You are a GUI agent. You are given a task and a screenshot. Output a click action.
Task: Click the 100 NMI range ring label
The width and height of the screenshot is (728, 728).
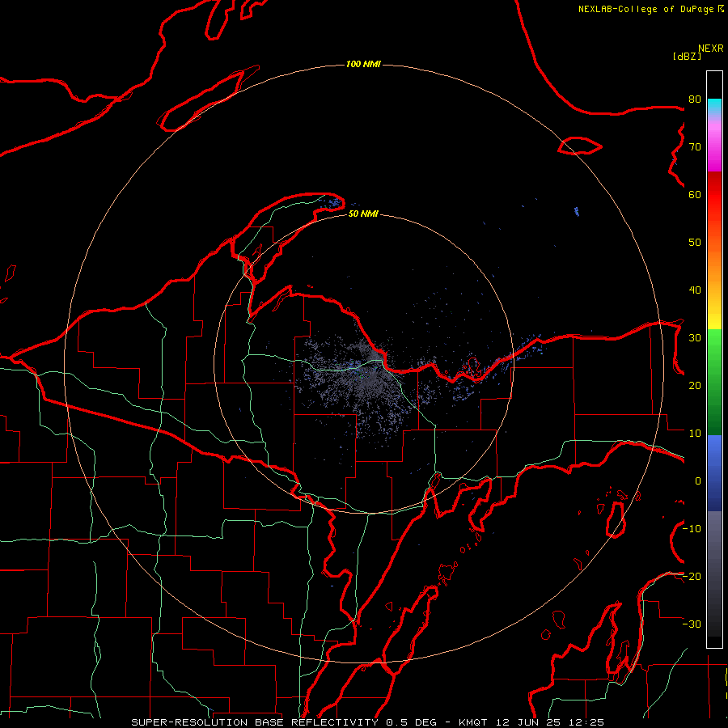point(363,64)
